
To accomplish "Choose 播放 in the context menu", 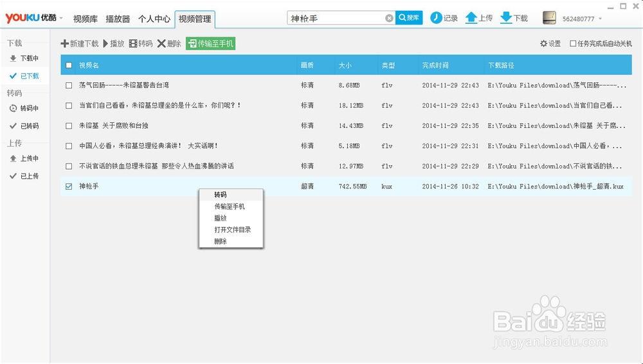I will [x=231, y=218].
